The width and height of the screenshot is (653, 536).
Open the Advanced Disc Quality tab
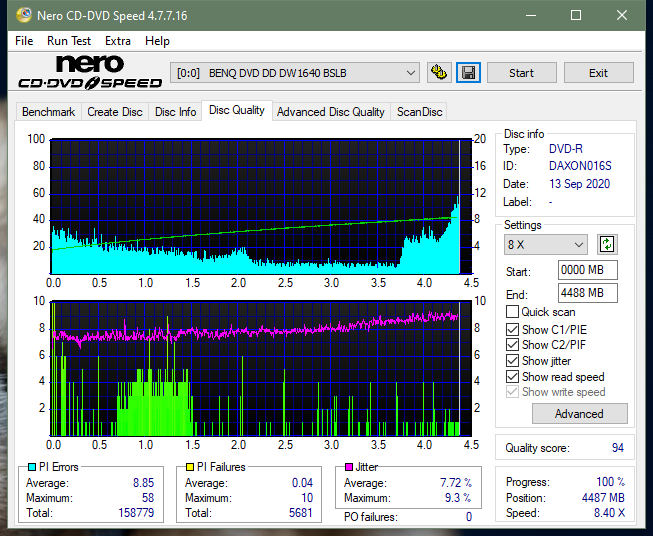[x=331, y=112]
